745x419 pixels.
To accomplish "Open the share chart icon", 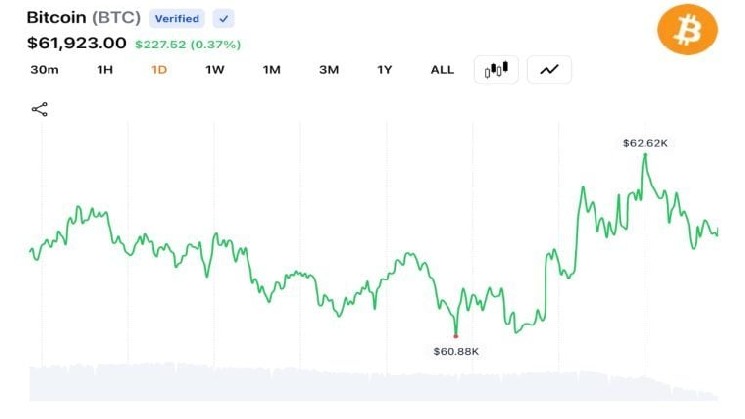I will click(x=39, y=109).
